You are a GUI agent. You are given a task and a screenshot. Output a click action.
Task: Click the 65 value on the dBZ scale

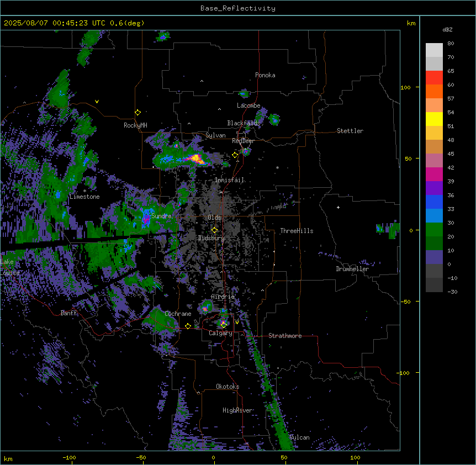(451, 71)
